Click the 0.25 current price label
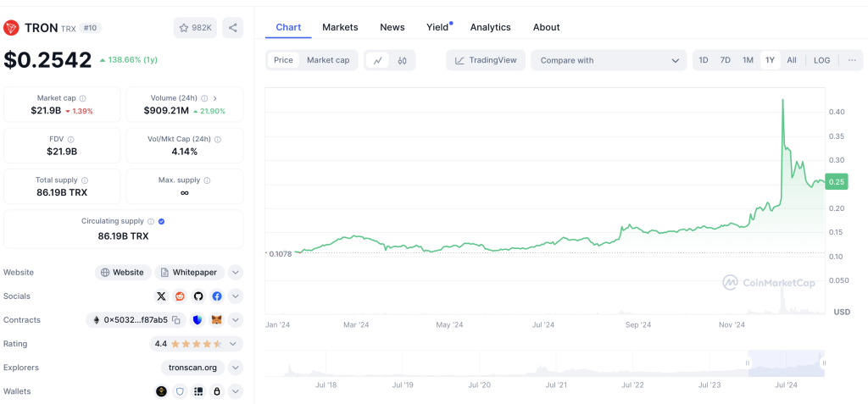Image resolution: width=868 pixels, height=404 pixels. (x=837, y=182)
